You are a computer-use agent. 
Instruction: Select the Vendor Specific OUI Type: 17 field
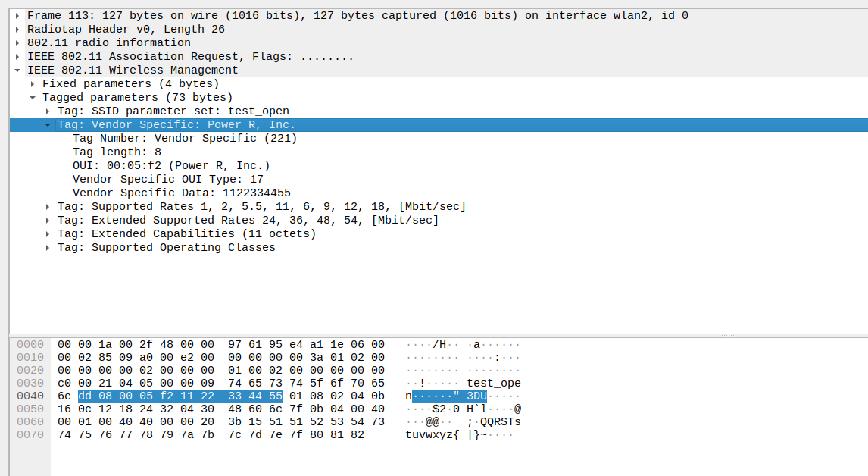(168, 180)
